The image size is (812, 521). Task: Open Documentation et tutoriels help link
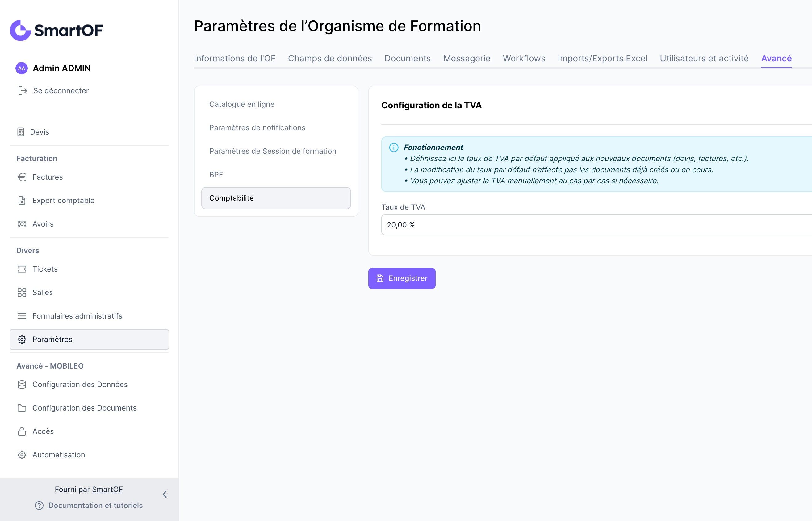[x=95, y=506]
